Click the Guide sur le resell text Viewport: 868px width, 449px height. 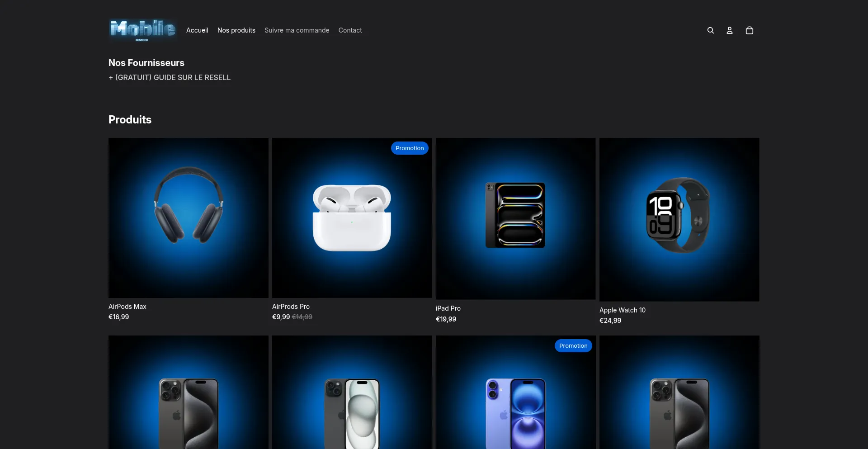[170, 77]
